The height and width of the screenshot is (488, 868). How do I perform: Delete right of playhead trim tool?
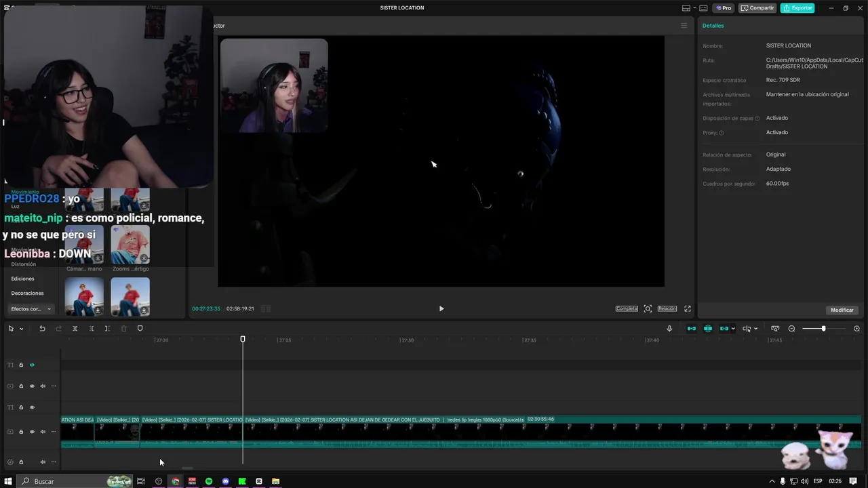point(107,329)
